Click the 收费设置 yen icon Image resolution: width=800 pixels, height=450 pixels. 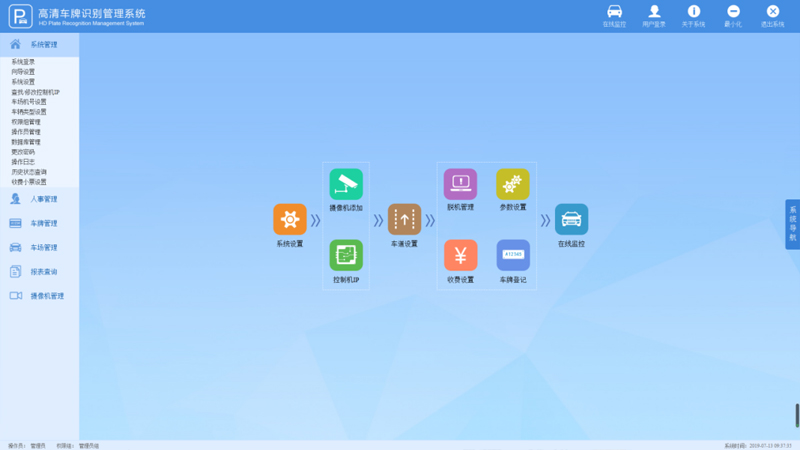(460, 255)
